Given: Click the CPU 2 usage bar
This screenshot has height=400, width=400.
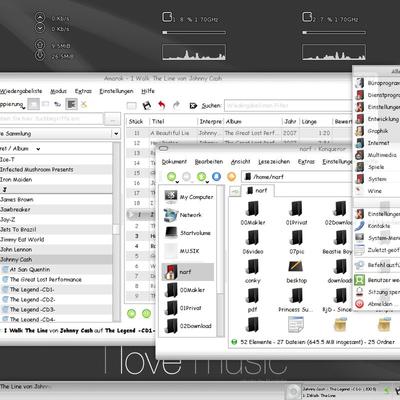Looking at the screenshot, I should click(334, 33).
